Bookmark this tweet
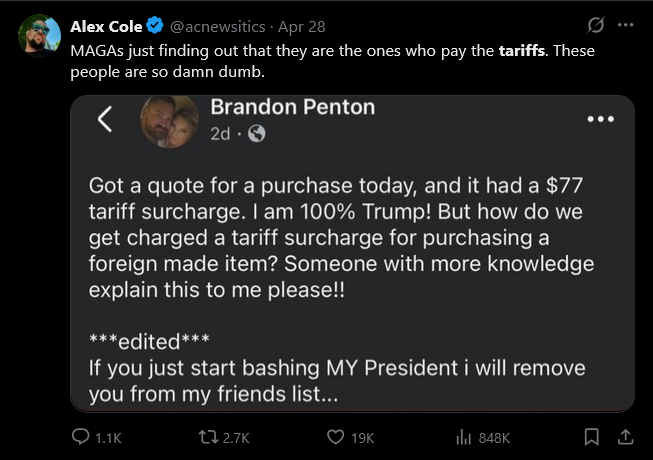The image size is (653, 460). tap(591, 437)
